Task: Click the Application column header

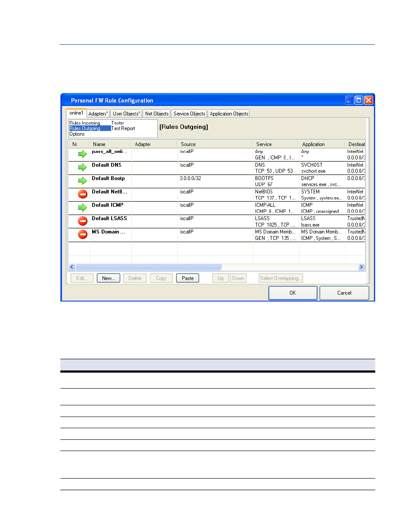Action: point(321,144)
